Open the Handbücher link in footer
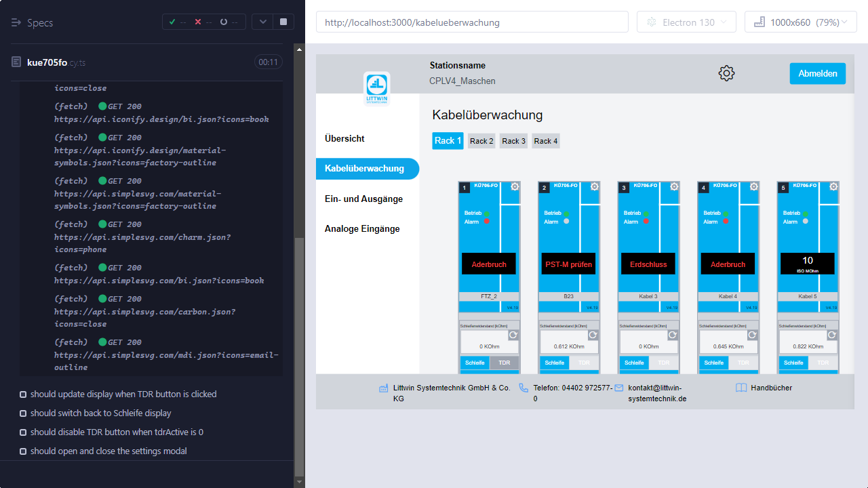868x488 pixels. pyautogui.click(x=770, y=388)
